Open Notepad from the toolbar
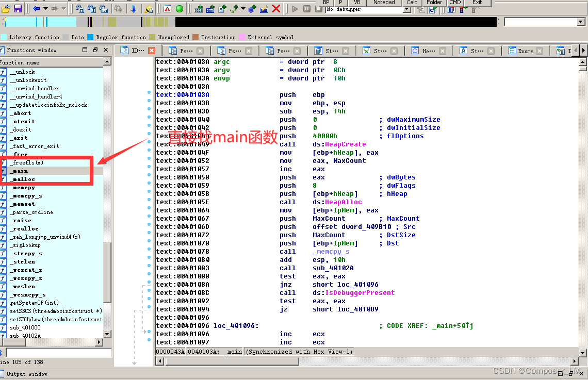Screen dimensions: 588x380 384,3
